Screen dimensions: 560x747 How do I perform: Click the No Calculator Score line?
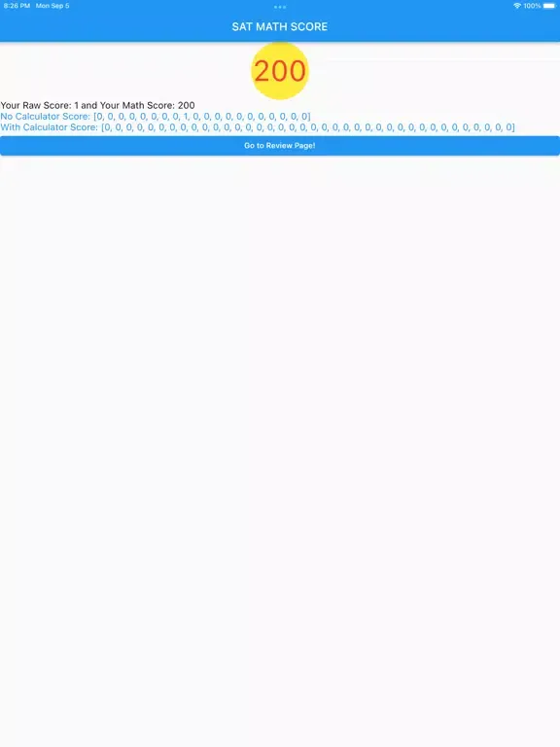click(156, 117)
